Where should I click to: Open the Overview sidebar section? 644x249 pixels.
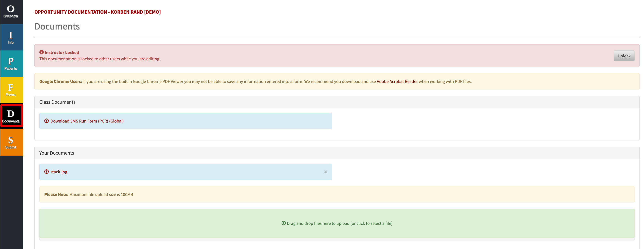coord(11,12)
